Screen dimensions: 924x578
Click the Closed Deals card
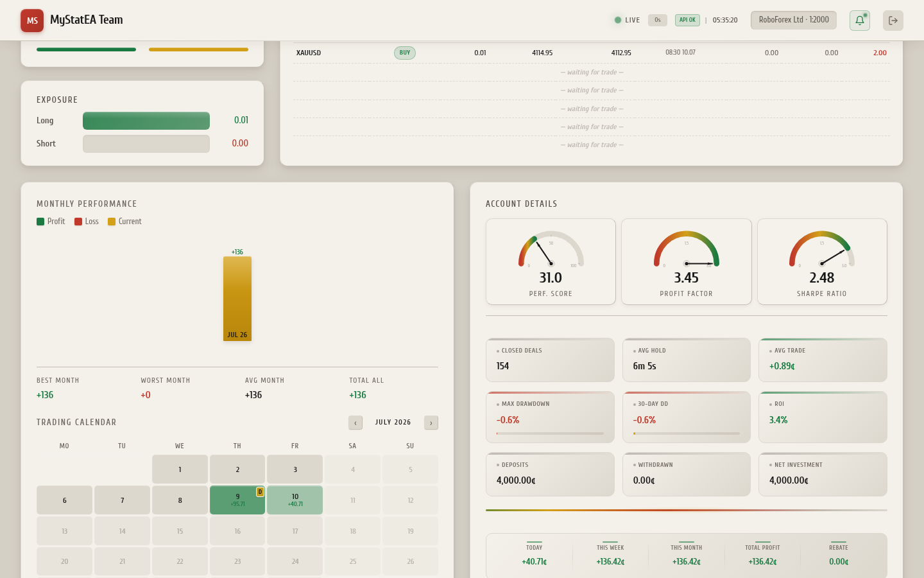pyautogui.click(x=550, y=360)
